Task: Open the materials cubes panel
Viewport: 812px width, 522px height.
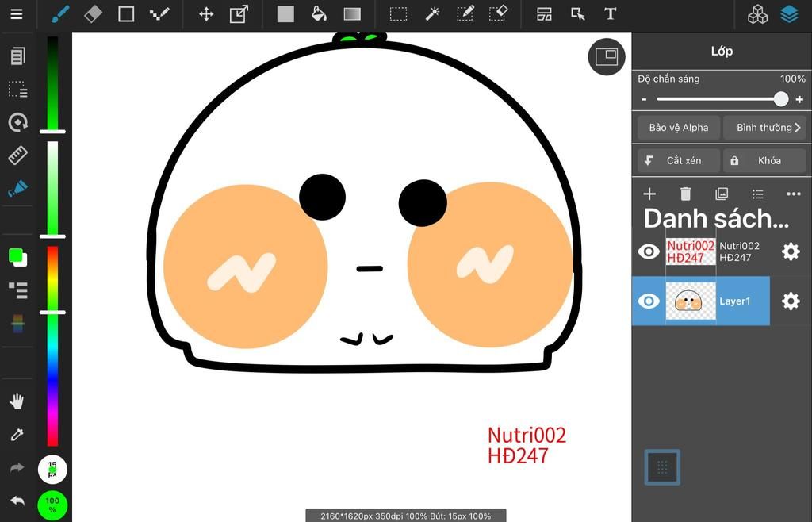Action: tap(757, 14)
